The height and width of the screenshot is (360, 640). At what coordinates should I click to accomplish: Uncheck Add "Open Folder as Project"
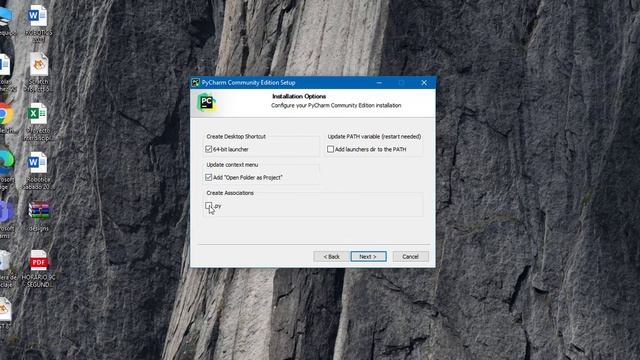(x=209, y=178)
